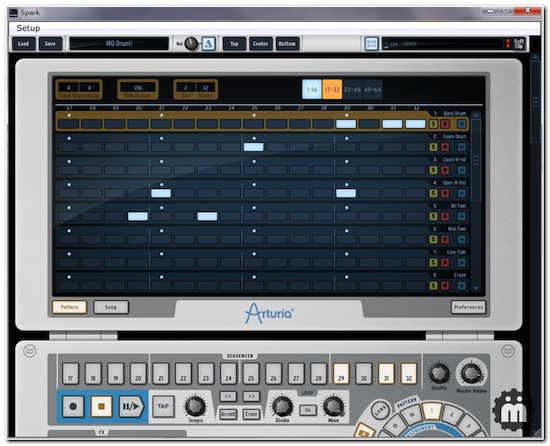Click the Accent button
The image size is (550, 446).
[x=228, y=414]
